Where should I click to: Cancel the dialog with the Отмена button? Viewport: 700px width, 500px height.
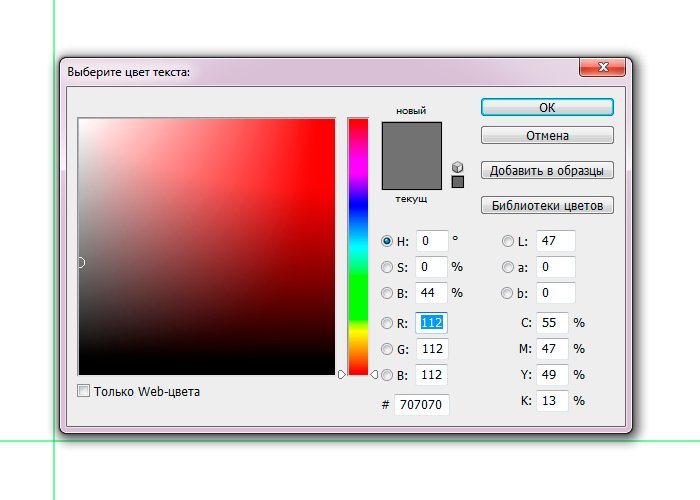[x=547, y=135]
